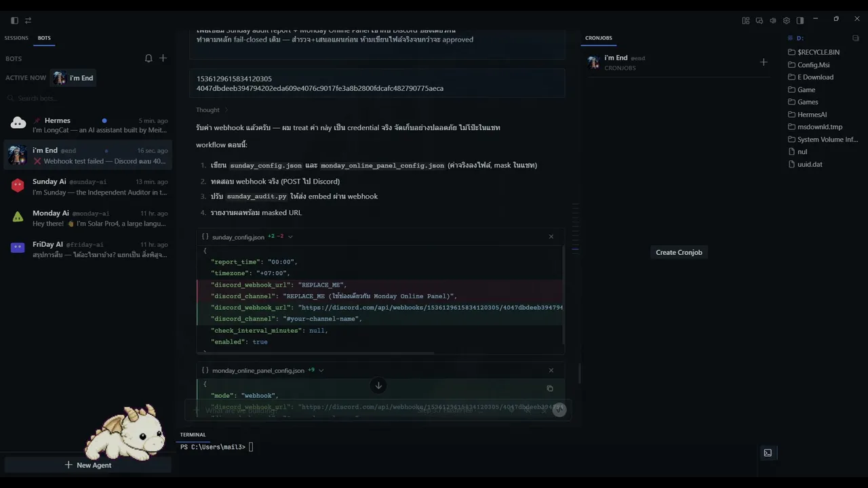
Task: Expand the monday_online_panel_config.json diff chevron
Action: 321,370
